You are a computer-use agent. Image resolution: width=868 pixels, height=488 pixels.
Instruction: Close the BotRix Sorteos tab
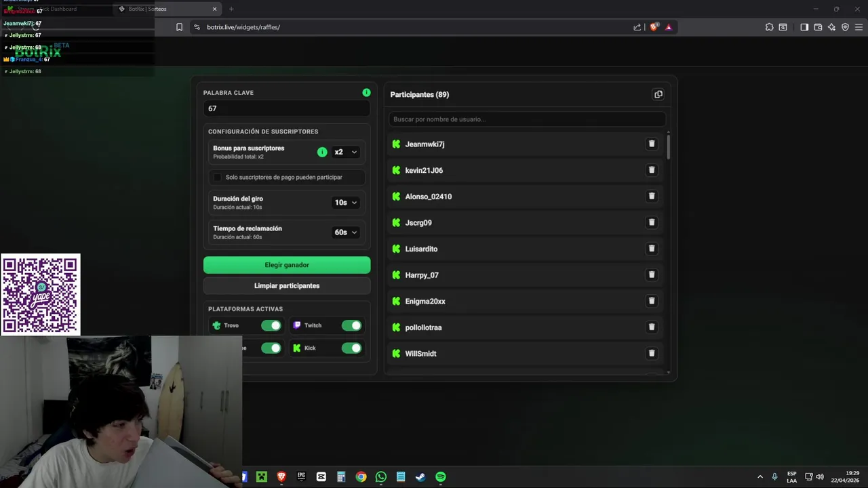pos(214,9)
